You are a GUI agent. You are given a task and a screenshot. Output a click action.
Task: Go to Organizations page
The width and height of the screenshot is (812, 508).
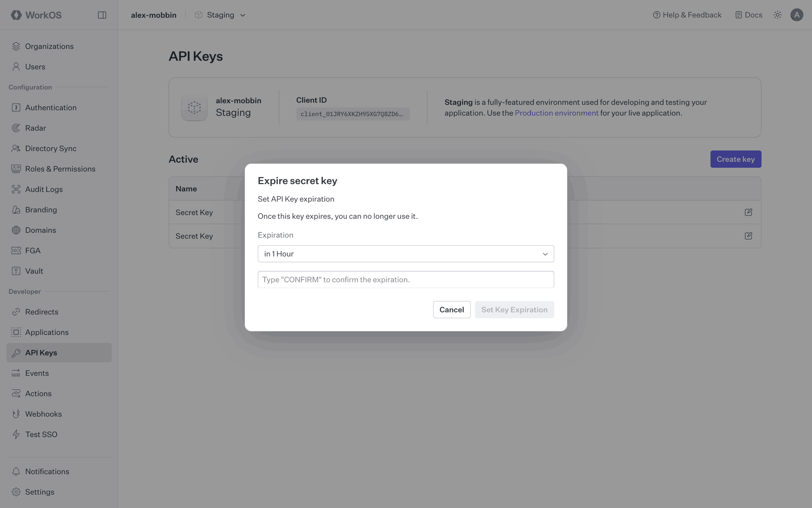(x=59, y=46)
